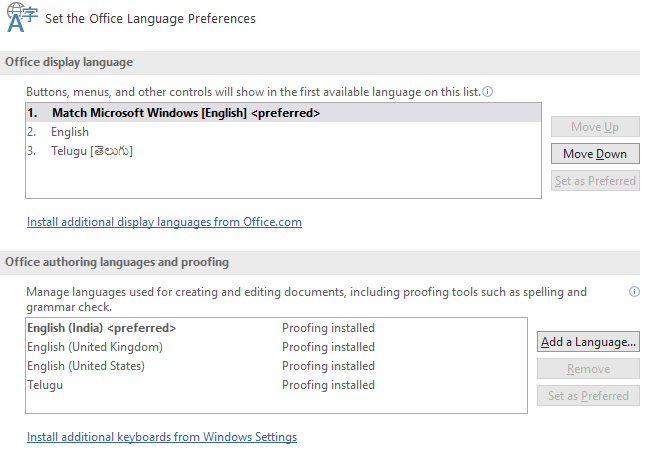This screenshot has height=453, width=649.
Task: Click the Office display language section header
Action: coord(69,62)
